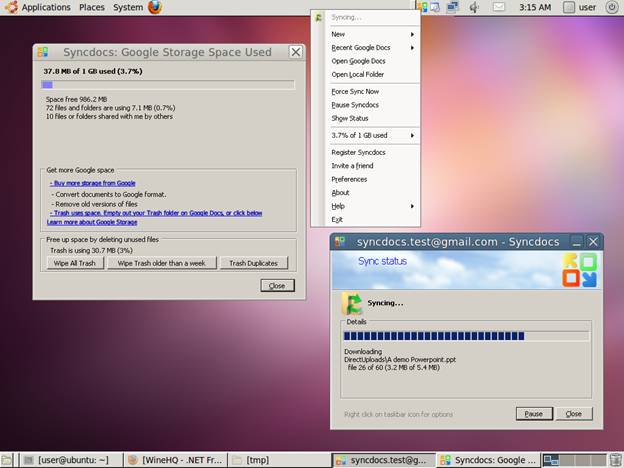Click the display/screen tray icon next to Syncdocs icon
Screen dimensions: 624x468
coord(435,7)
